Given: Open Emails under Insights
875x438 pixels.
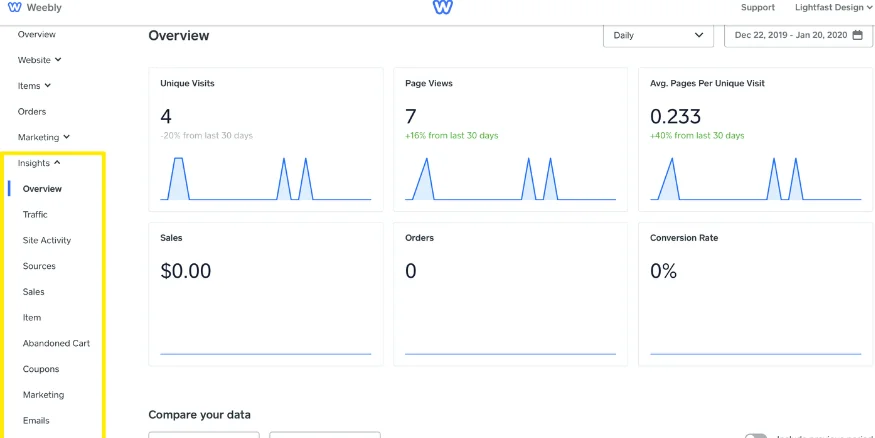Looking at the screenshot, I should (x=36, y=420).
